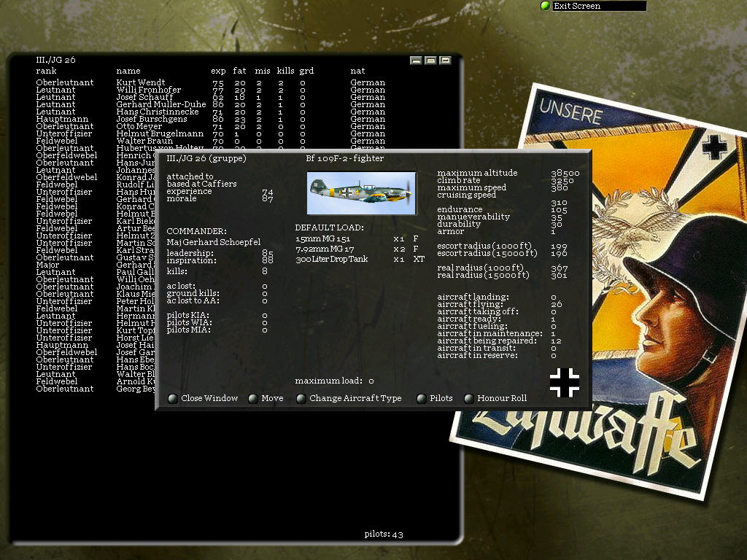Image resolution: width=747 pixels, height=560 pixels.
Task: Select pilot Helmut Brugelmann
Action: click(160, 133)
